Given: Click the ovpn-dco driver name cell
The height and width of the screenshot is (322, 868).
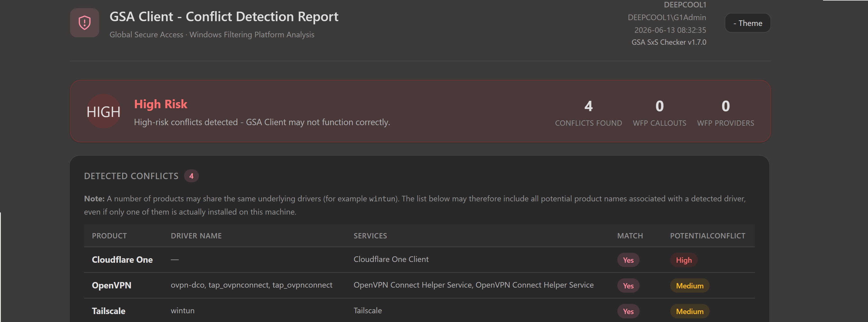Looking at the screenshot, I should click(x=251, y=285).
